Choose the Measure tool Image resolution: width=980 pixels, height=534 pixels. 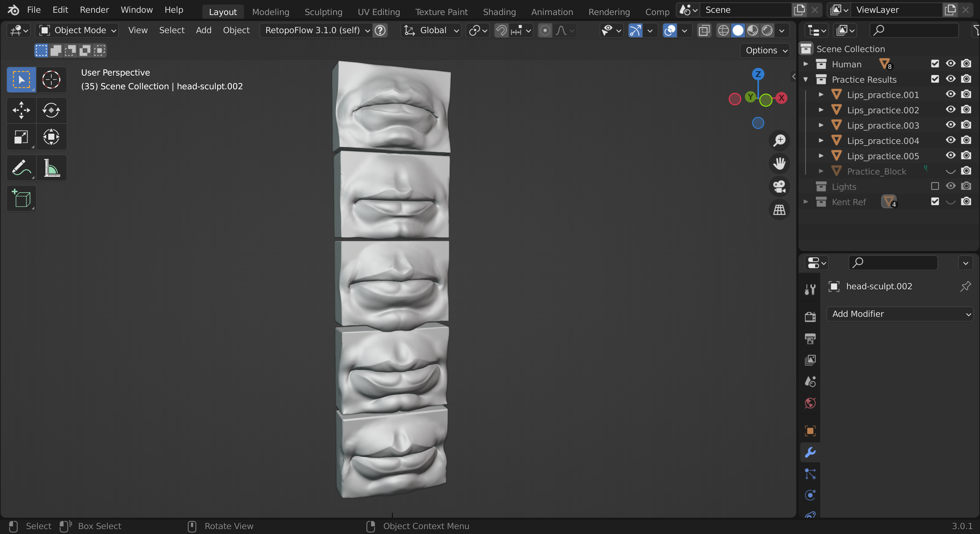point(51,168)
